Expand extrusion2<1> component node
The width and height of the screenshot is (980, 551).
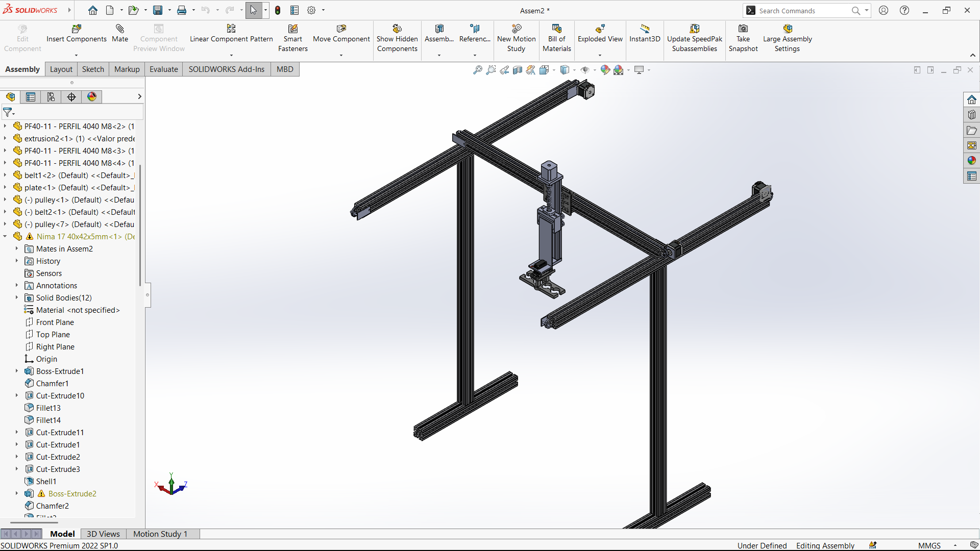(5, 138)
